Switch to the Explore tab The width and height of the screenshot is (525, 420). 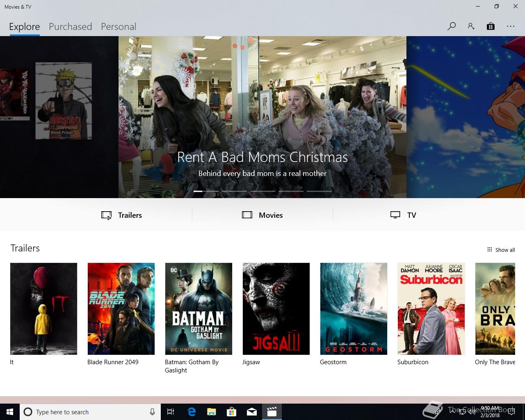tap(25, 27)
